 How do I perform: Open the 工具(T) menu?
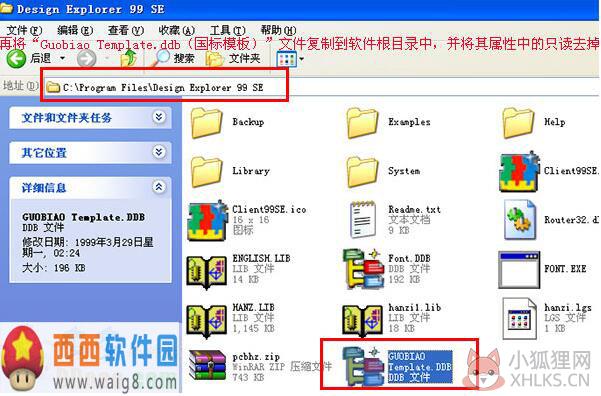pos(228,30)
